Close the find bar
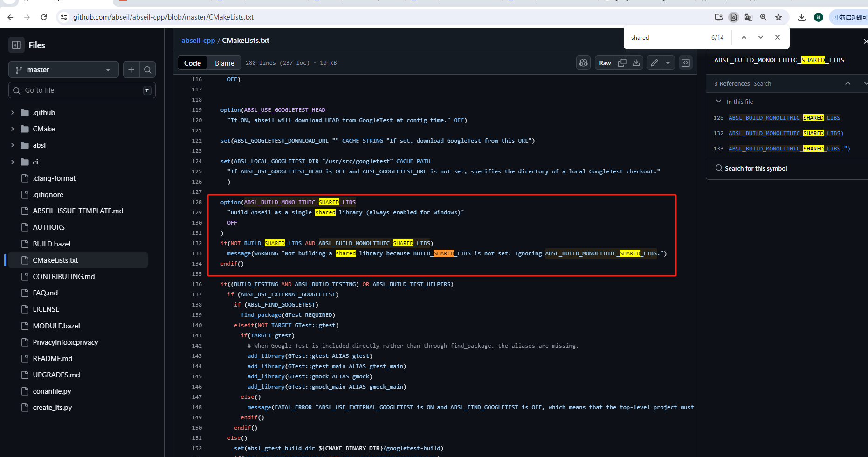This screenshot has height=457, width=868. click(x=778, y=37)
